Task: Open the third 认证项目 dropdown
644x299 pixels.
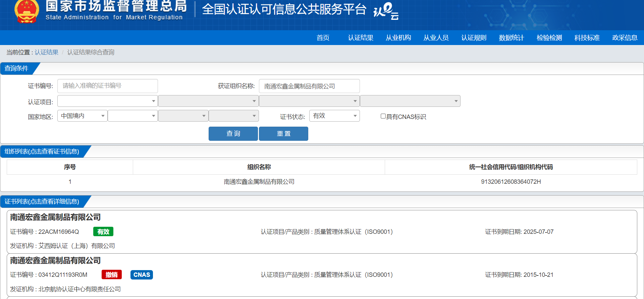Action: [x=309, y=101]
